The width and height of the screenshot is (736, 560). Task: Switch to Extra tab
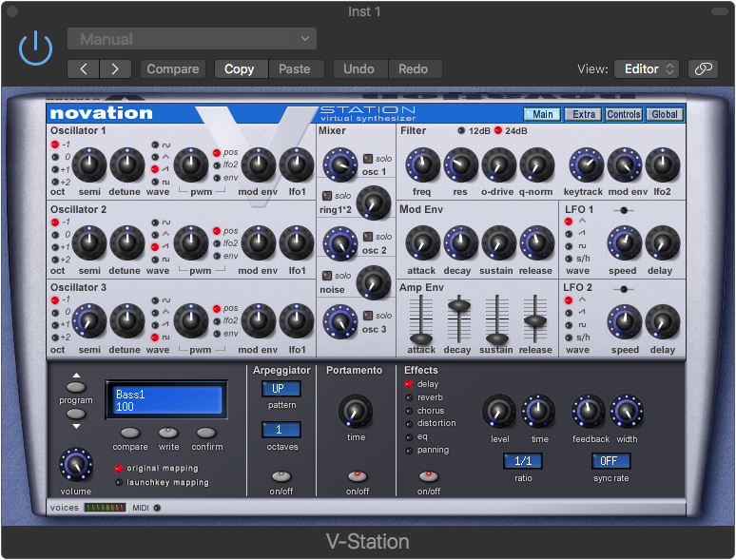pos(583,114)
